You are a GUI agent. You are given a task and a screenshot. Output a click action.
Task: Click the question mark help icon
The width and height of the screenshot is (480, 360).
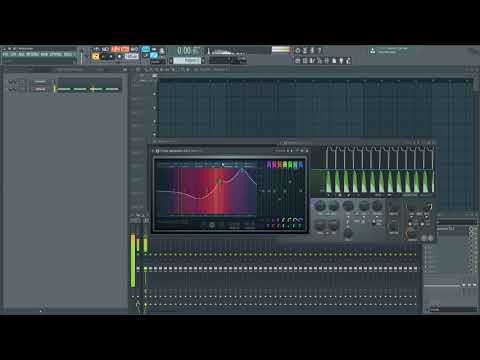(x=319, y=50)
